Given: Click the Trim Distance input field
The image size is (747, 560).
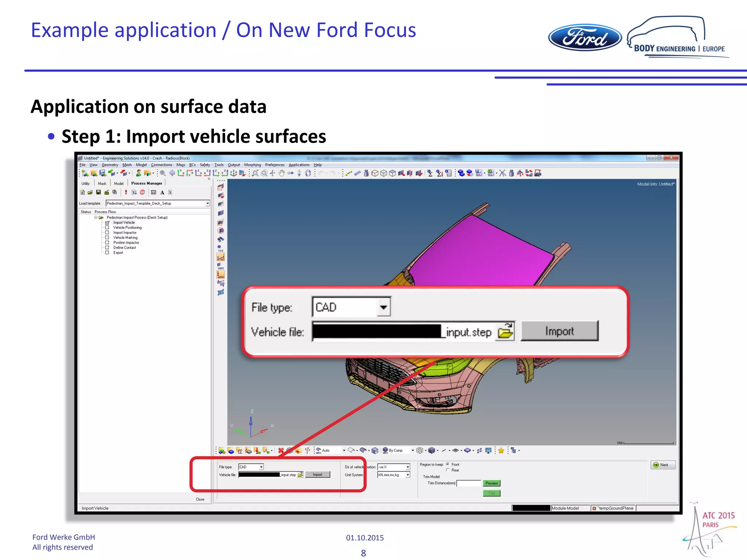Looking at the screenshot, I should click(469, 483).
